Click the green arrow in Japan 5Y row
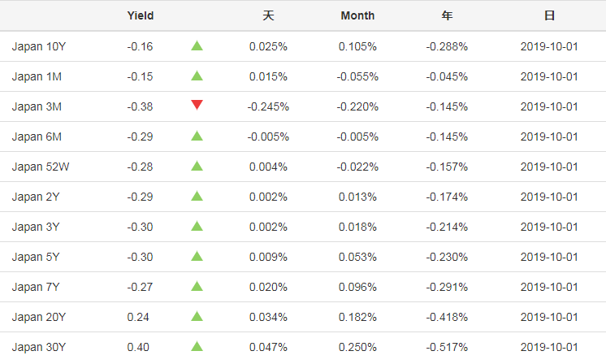The image size is (606, 364). pyautogui.click(x=197, y=257)
